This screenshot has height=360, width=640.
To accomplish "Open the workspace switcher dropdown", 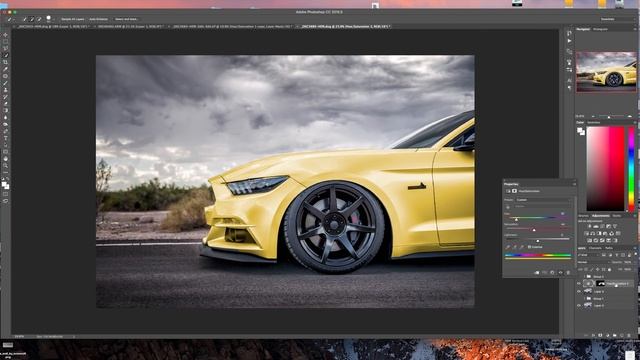I will pyautogui.click(x=618, y=19).
